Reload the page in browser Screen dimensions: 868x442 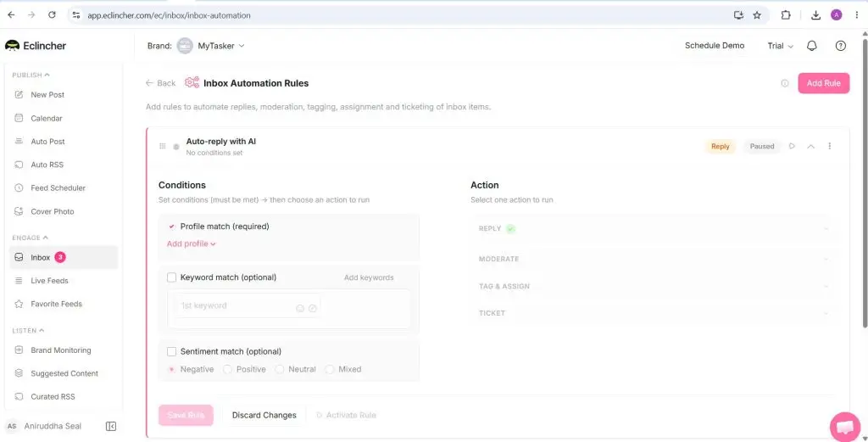pyautogui.click(x=52, y=15)
